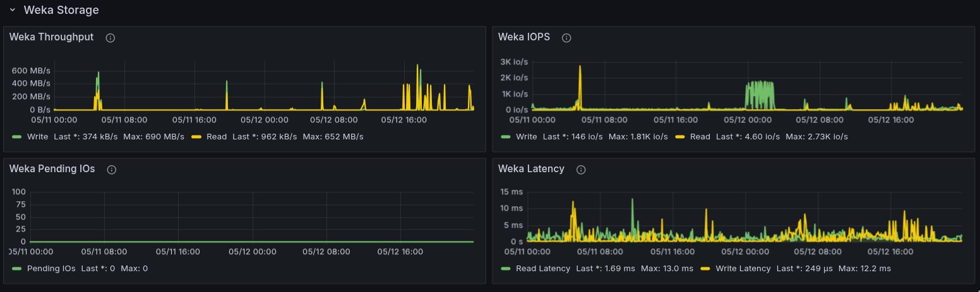980x292 pixels.
Task: Toggle the Write Latency legend series
Action: pyautogui.click(x=743, y=269)
